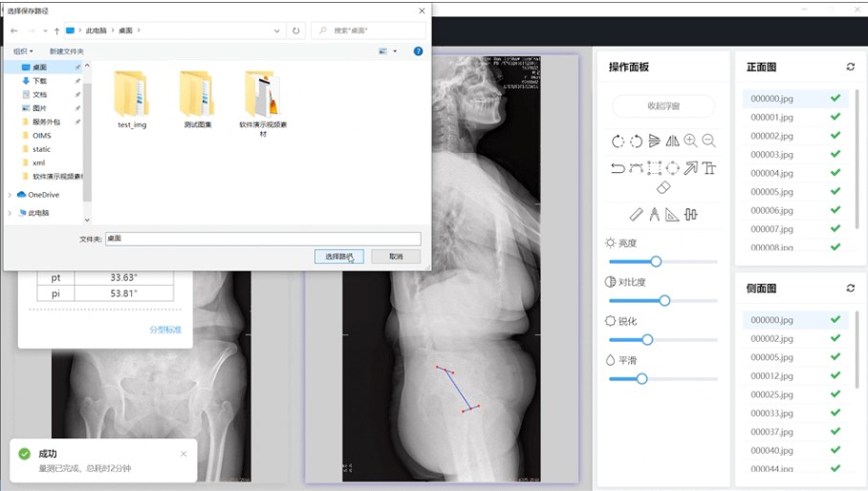This screenshot has width=868, height=491.
Task: Click the dialog back arrow
Action: click(x=13, y=31)
